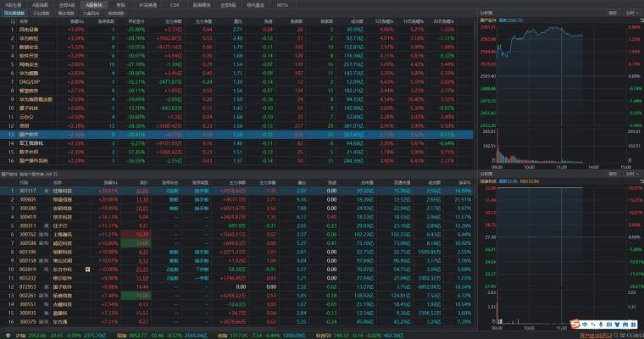Image resolution: width=644 pixels, height=339 pixels.
Task: Select the DRG/DIP sector row
Action: point(236,81)
